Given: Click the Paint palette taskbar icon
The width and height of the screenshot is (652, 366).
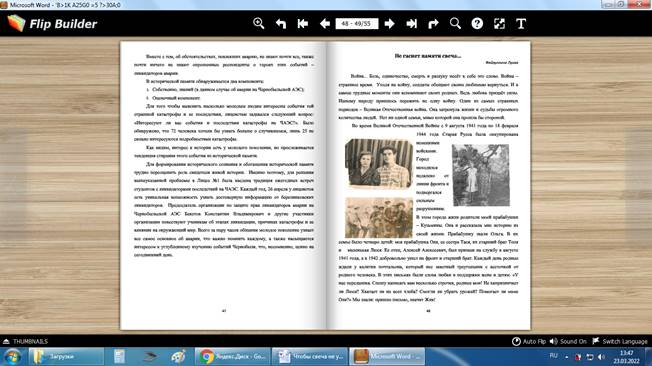Looking at the screenshot, I should 178,357.
